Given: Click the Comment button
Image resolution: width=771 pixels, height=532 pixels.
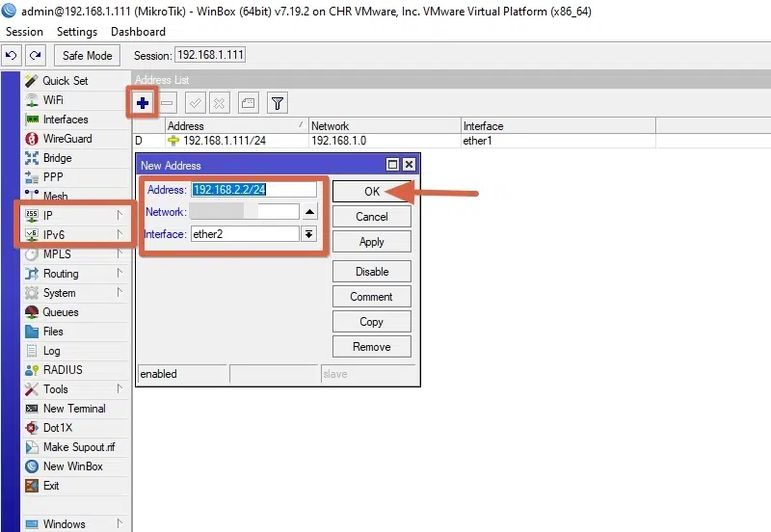Looking at the screenshot, I should [x=372, y=297].
